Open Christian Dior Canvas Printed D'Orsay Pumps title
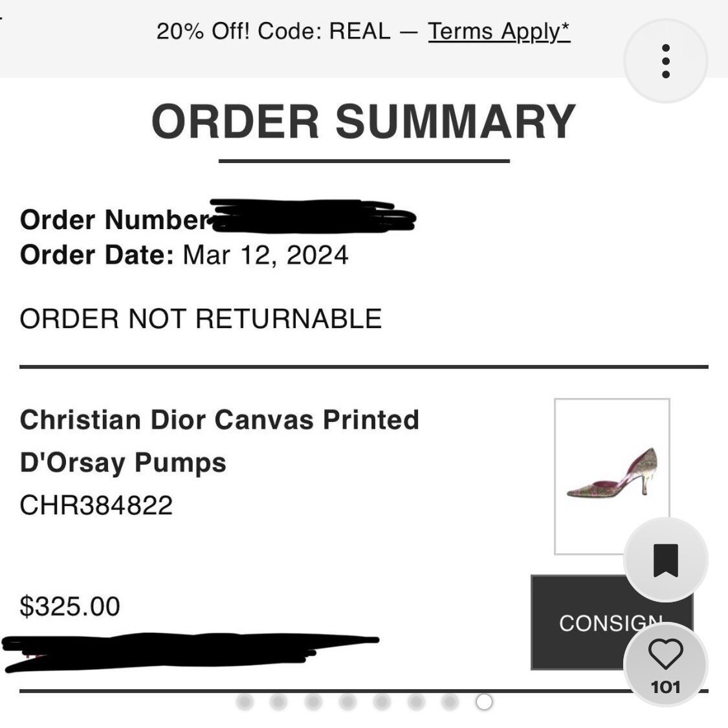 tap(219, 441)
